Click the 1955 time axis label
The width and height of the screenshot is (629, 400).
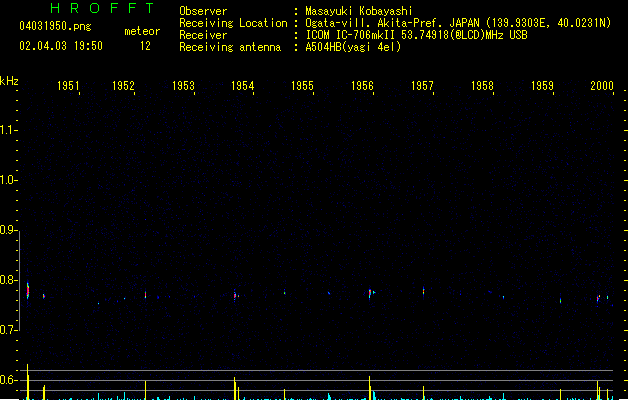point(302,85)
